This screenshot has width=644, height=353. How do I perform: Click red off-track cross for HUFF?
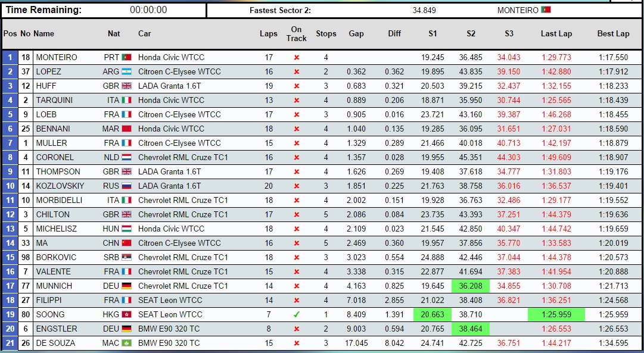296,86
